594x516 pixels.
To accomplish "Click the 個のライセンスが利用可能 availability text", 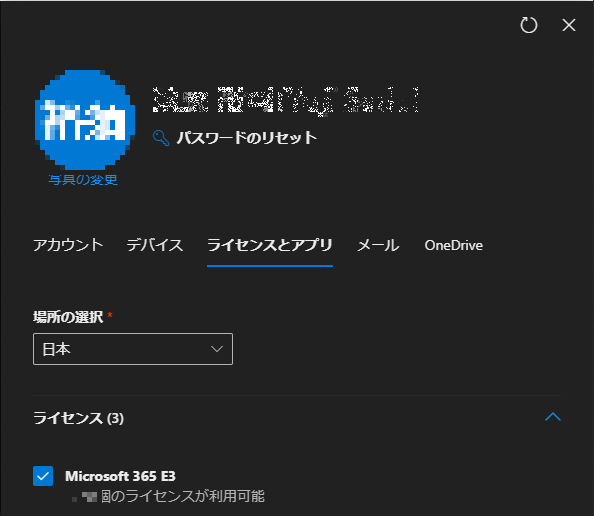I will [183, 496].
